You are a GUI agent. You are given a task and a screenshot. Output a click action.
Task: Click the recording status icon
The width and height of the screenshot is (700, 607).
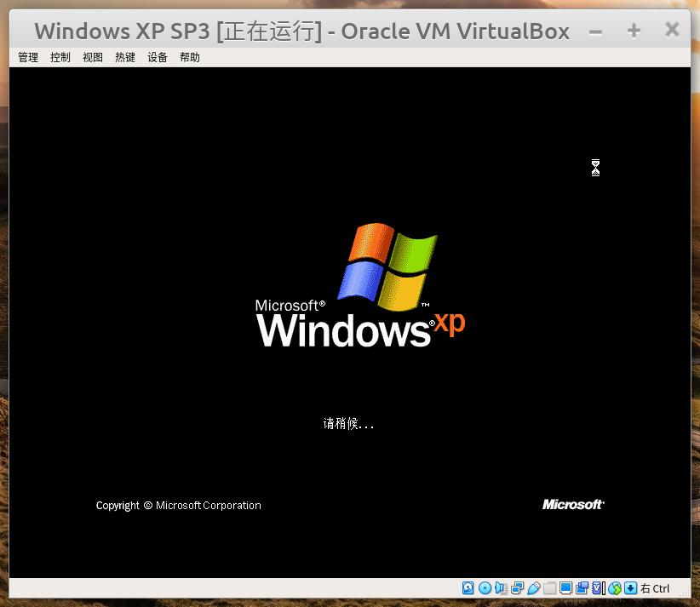[582, 587]
